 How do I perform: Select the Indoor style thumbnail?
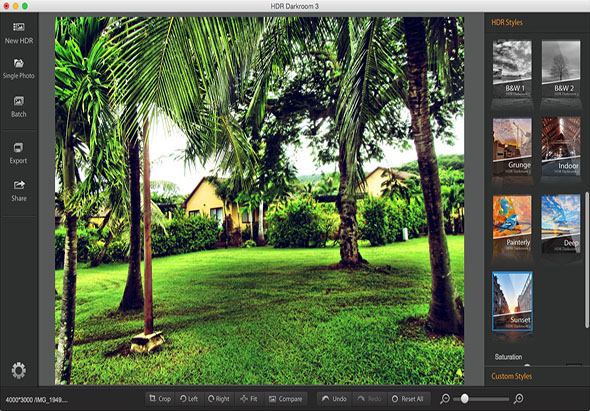(561, 146)
